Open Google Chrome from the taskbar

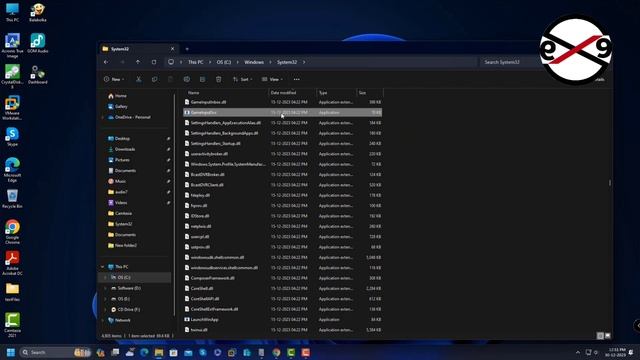(x=276, y=352)
